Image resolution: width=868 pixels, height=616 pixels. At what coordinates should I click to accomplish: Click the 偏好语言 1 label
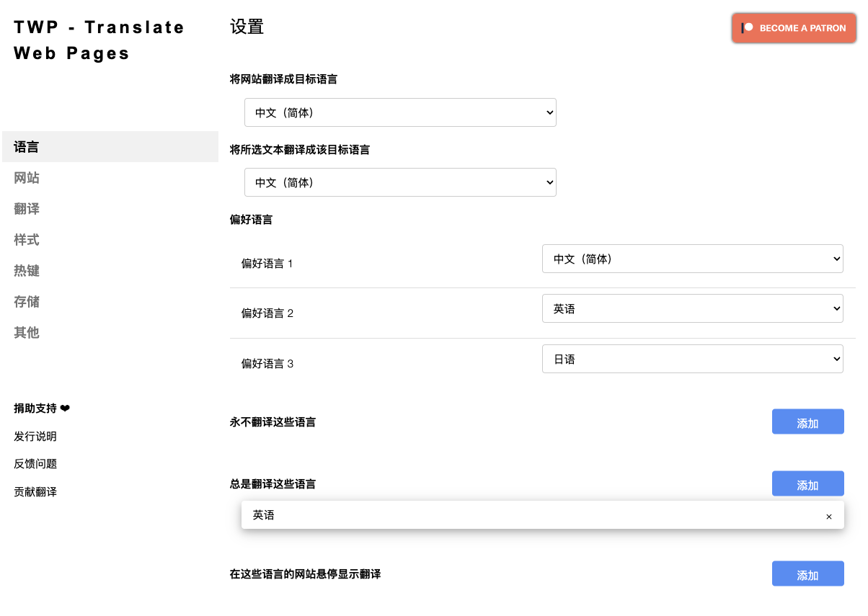tap(267, 264)
